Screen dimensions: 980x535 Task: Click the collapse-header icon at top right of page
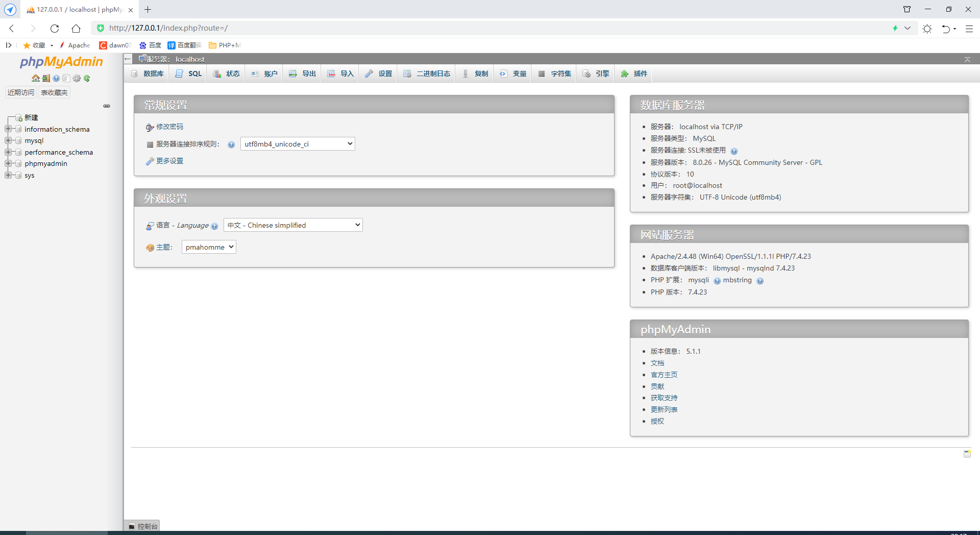click(x=967, y=60)
